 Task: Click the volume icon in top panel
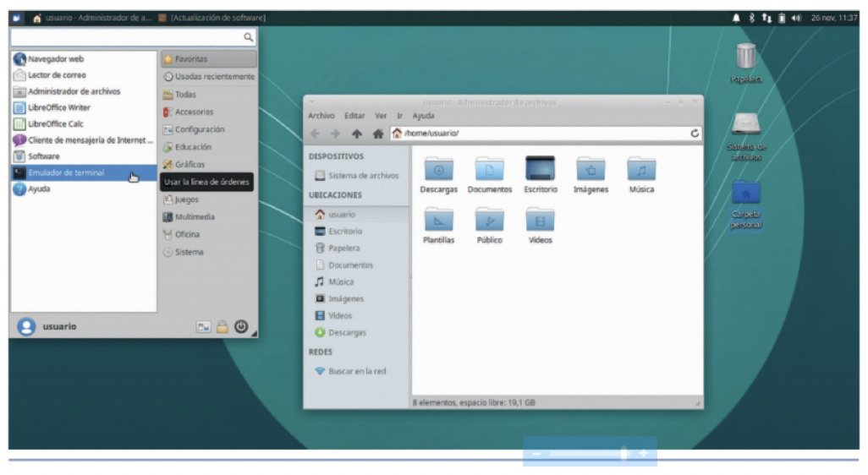(x=796, y=18)
